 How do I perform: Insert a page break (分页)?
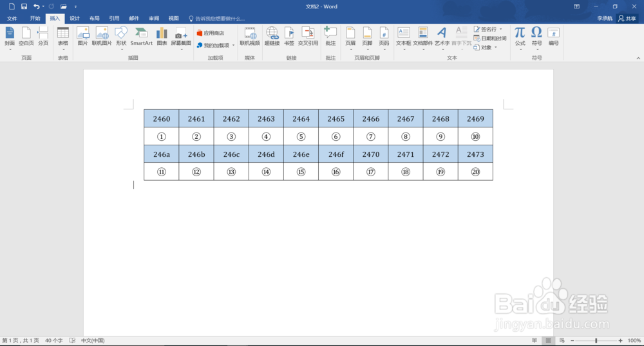[x=43, y=37]
